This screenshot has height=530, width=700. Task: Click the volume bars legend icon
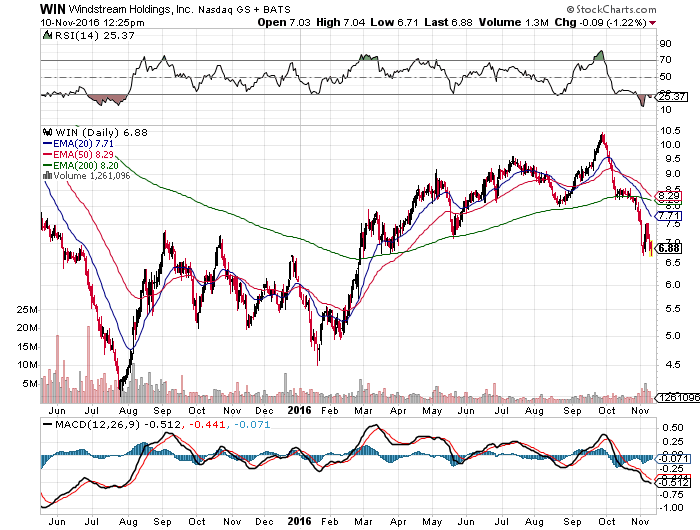(48, 175)
